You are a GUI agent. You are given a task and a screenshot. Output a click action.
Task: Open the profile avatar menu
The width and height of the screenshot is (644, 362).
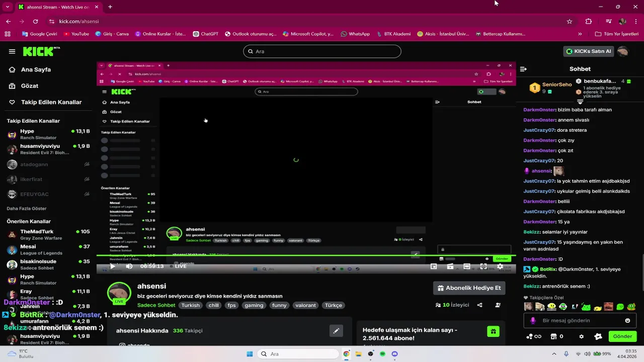623,51
